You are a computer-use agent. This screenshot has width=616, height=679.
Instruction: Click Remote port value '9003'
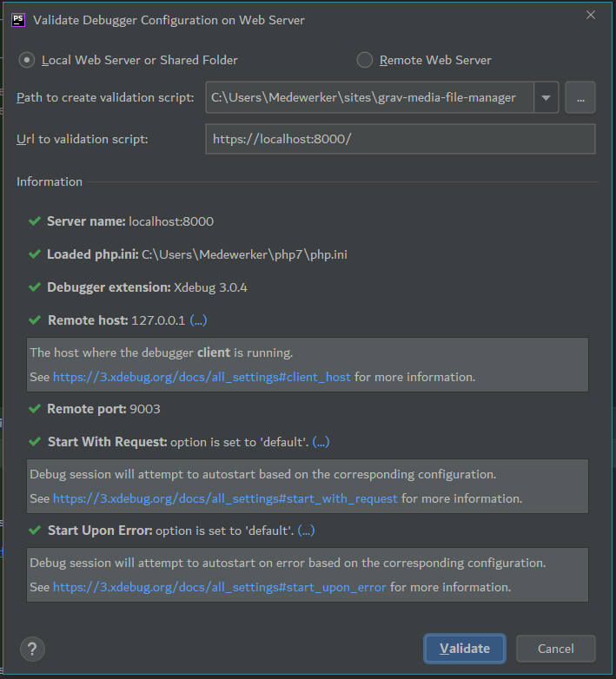145,409
